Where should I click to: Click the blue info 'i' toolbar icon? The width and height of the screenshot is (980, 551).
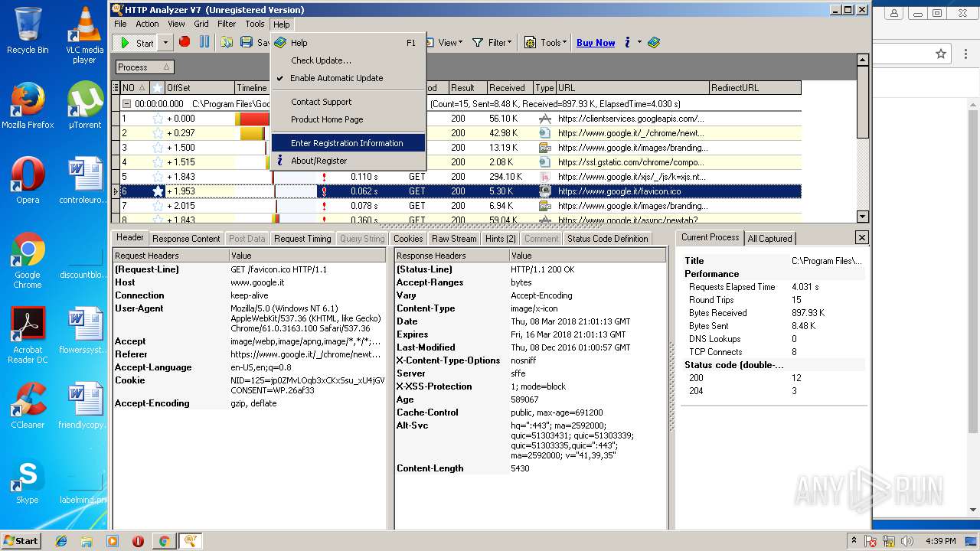tap(627, 42)
